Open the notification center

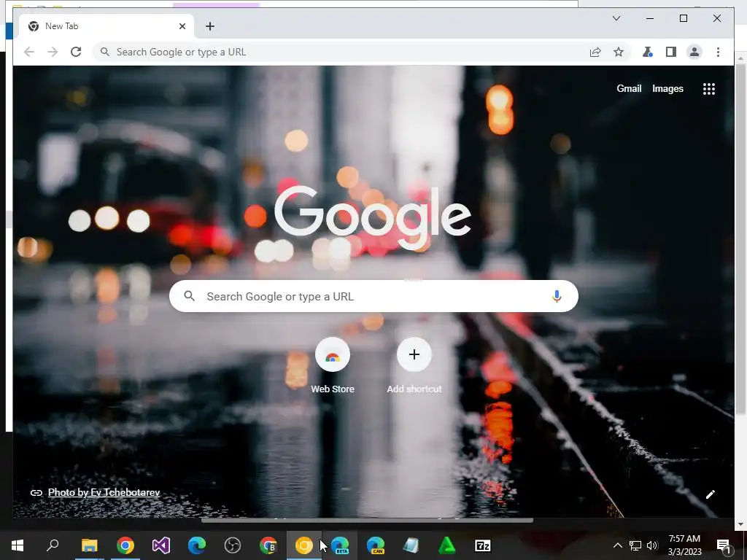pos(724,545)
